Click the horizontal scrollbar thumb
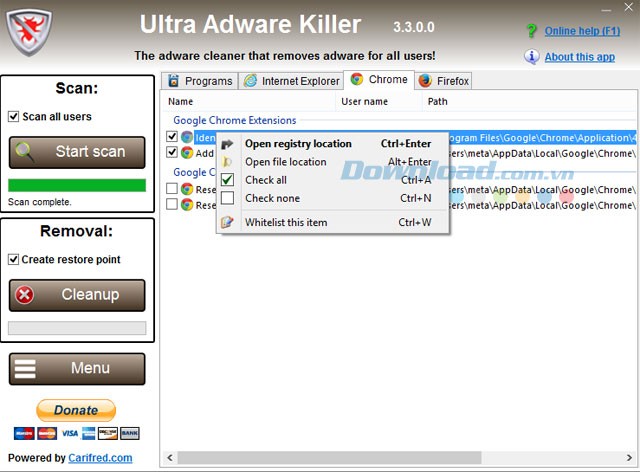Viewport: 640px width, 472px height. 330,458
